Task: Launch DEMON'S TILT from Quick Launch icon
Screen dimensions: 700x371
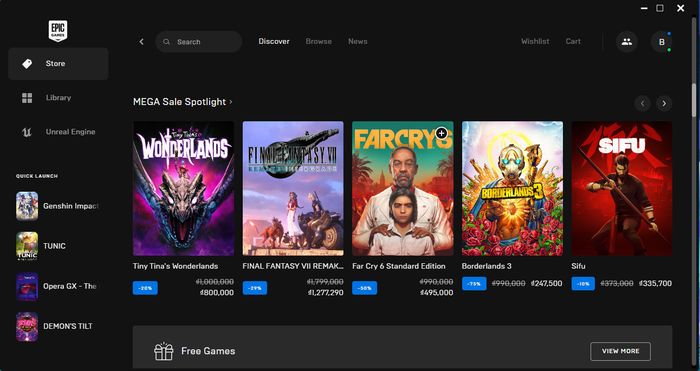Action: click(x=27, y=326)
